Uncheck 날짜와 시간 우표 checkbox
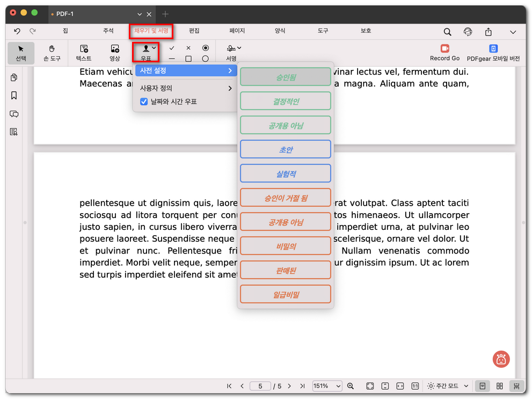Viewport: 532px width, 399px height. pos(144,101)
